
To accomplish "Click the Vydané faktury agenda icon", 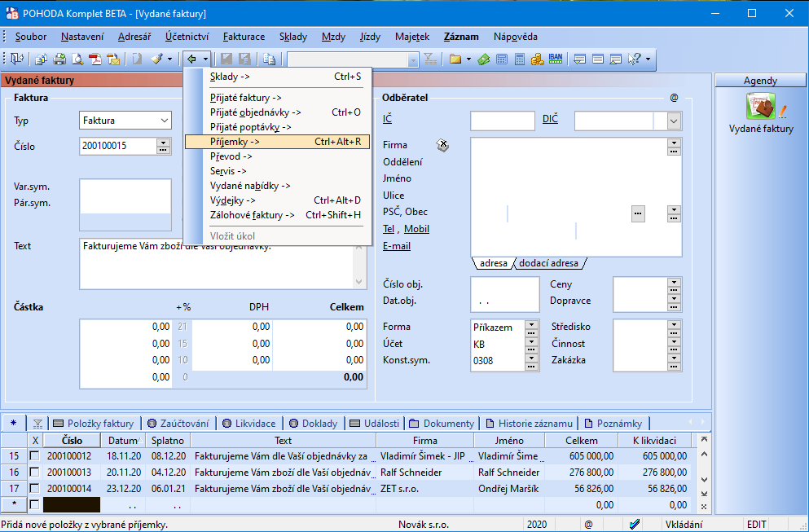I will pyautogui.click(x=761, y=106).
